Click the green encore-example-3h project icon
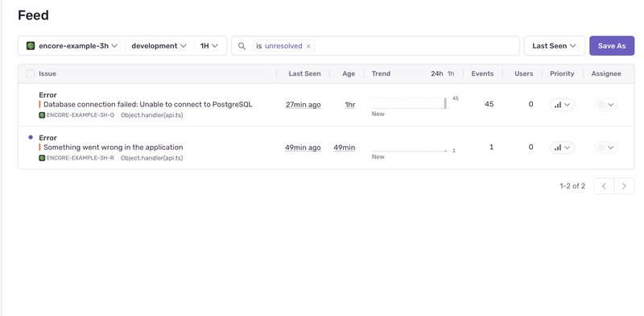The width and height of the screenshot is (644, 316). pos(31,46)
